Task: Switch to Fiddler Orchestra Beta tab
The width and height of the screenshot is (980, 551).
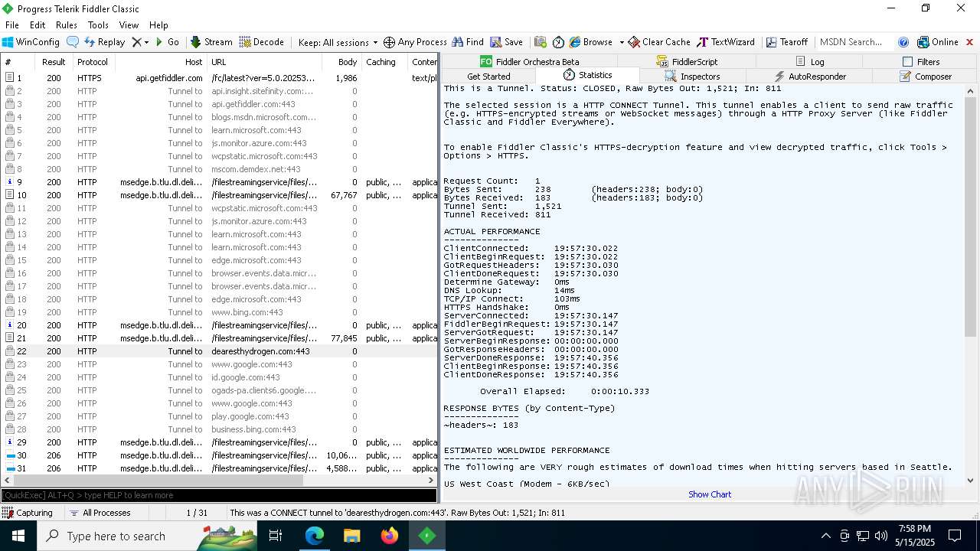Action: point(529,62)
